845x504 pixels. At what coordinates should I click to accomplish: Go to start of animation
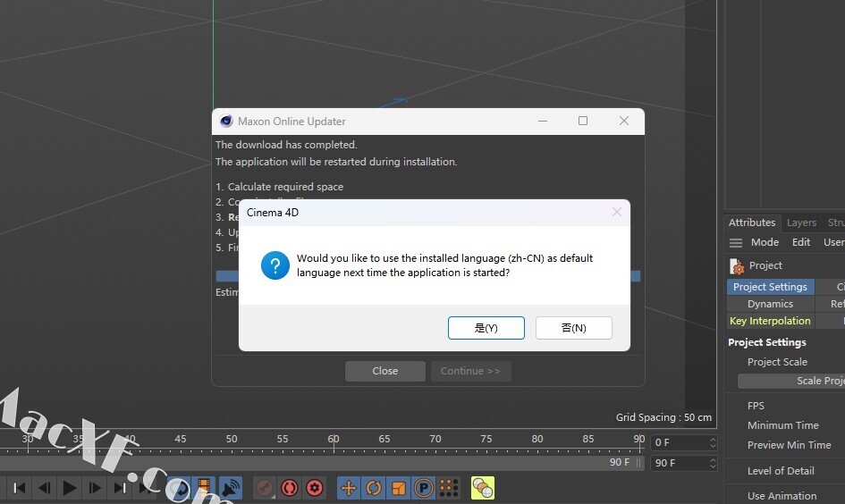pos(19,489)
